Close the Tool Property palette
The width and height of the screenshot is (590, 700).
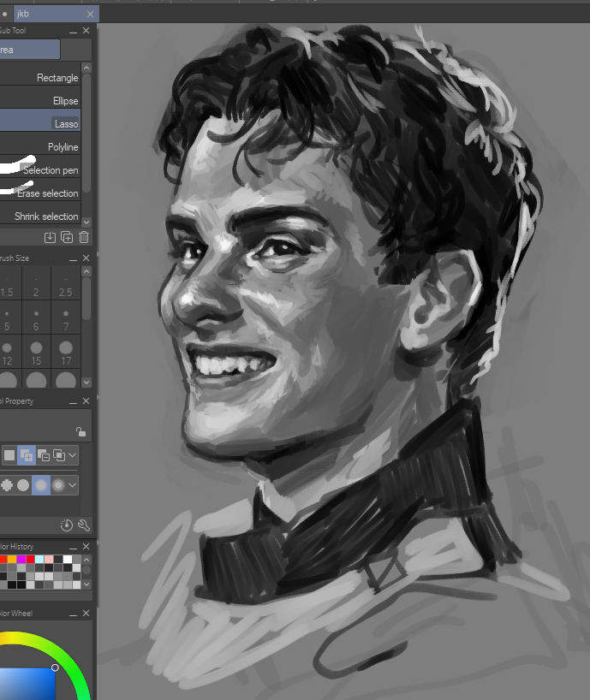click(x=86, y=400)
